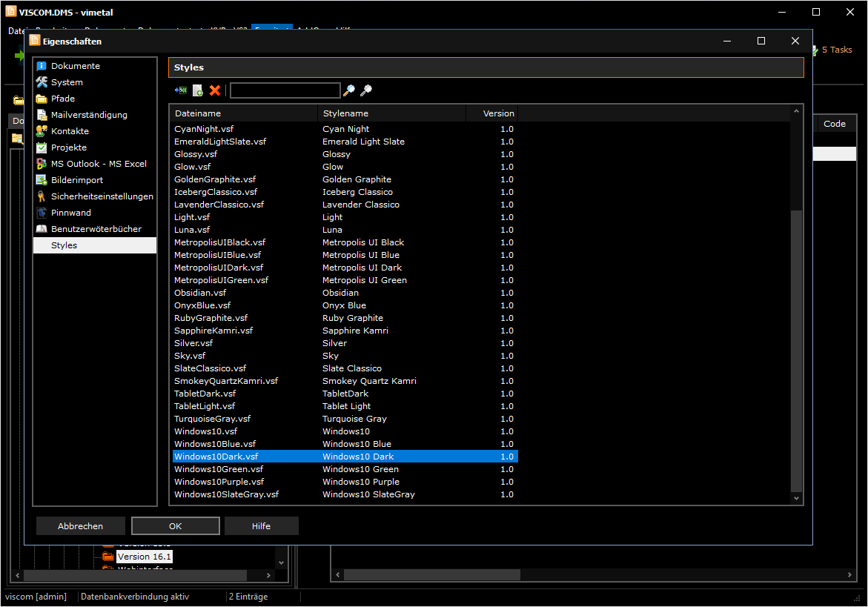Screen dimensions: 868x607
Task: Click the Kontakte people icon
Action: [42, 131]
